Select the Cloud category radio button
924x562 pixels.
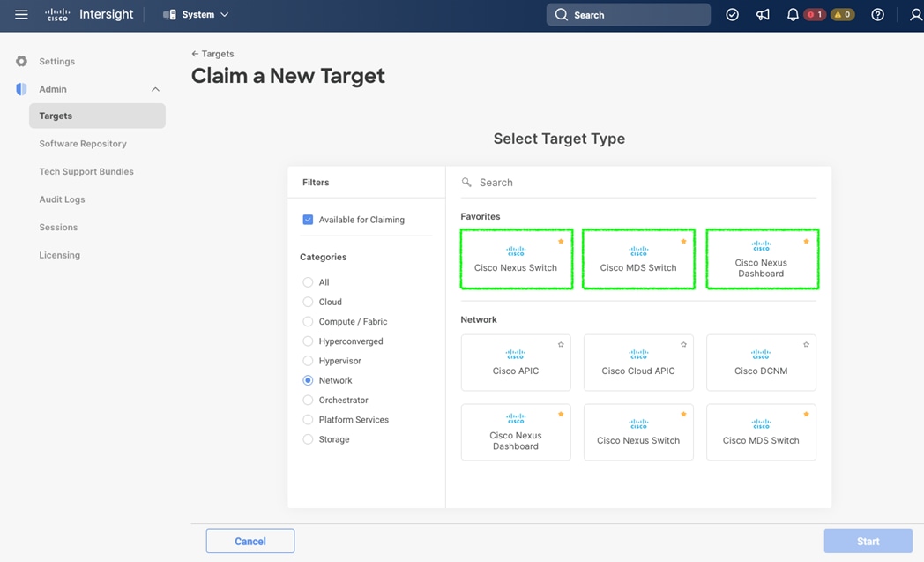pos(308,302)
